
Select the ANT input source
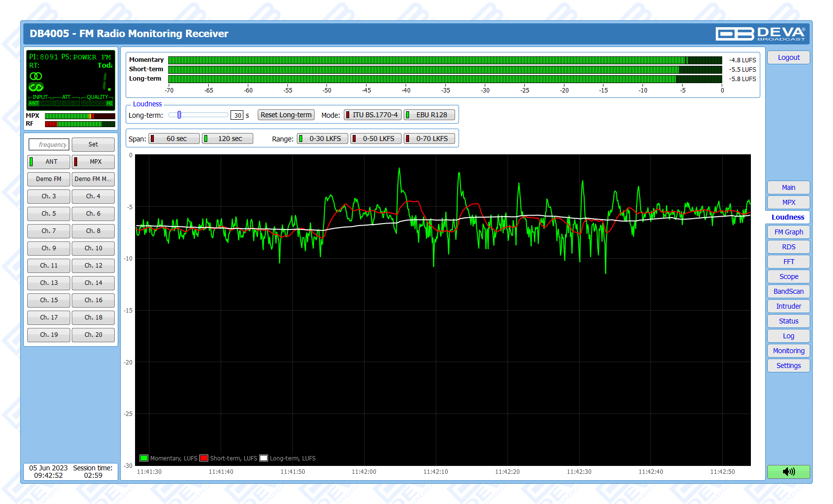click(48, 162)
